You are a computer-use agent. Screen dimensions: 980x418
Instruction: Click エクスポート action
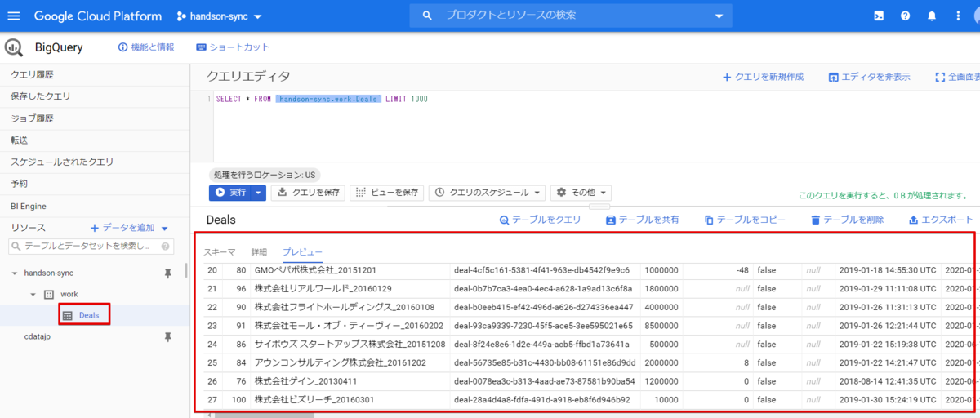(941, 220)
